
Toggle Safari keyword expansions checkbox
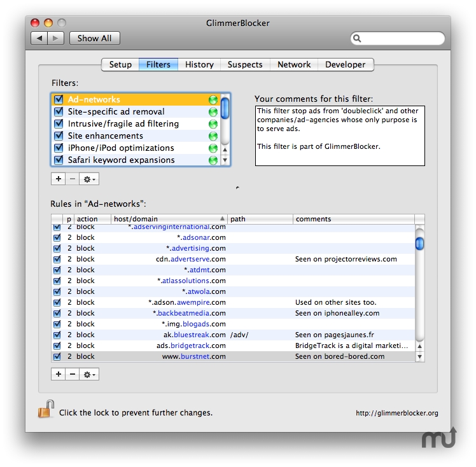[59, 160]
